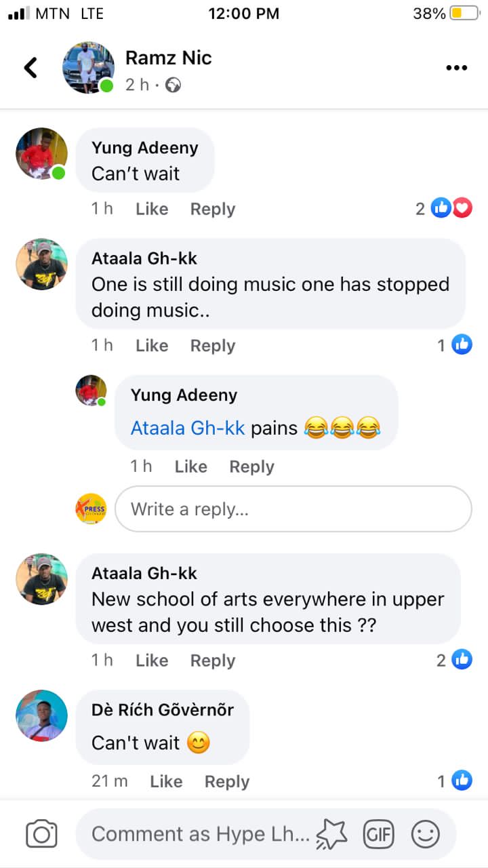Open the emoji smiley picker
Viewport: 488px width, 868px height.
426,834
